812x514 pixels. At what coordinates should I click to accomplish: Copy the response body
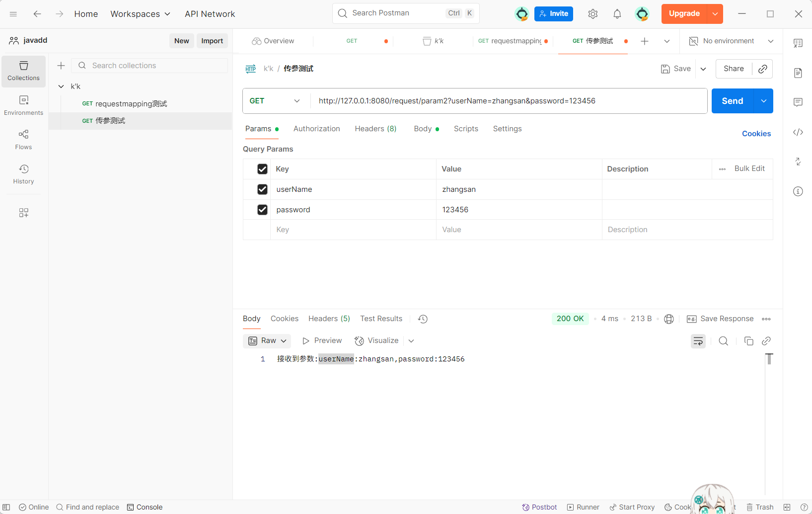tap(748, 341)
